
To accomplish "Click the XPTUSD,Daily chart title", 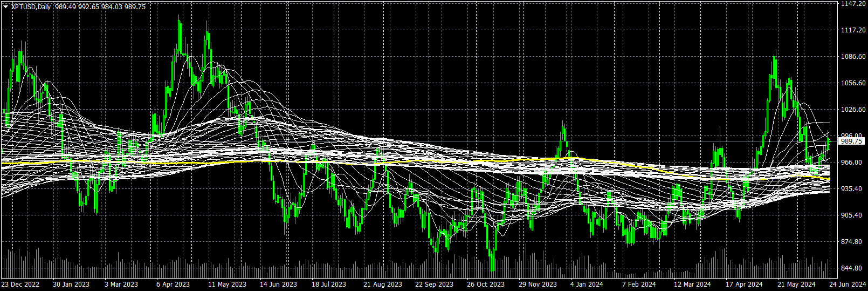I will (x=31, y=7).
